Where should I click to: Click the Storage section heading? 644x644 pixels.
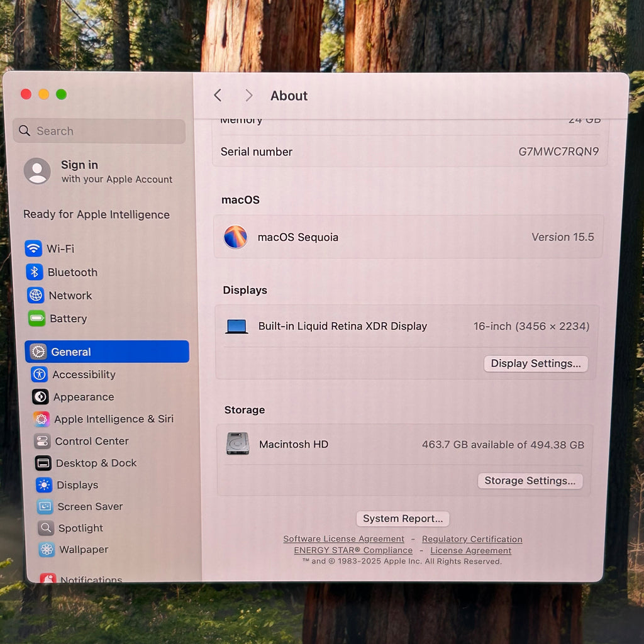coord(245,410)
